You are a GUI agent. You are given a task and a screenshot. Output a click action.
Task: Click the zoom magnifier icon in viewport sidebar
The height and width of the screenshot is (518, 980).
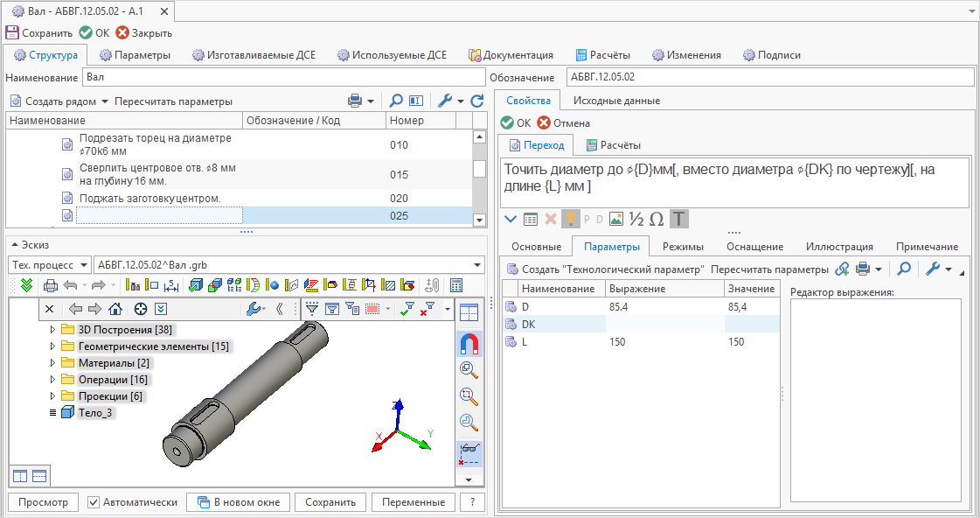[469, 370]
